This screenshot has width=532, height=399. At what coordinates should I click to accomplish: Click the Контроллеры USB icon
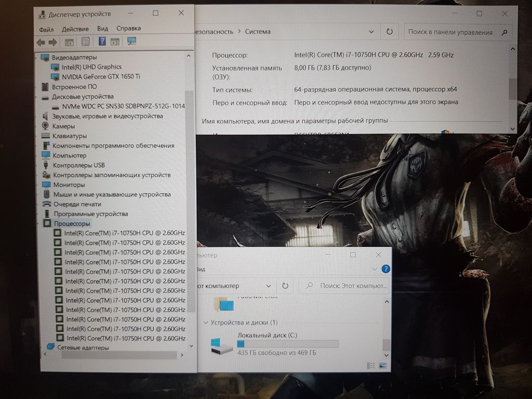(x=46, y=165)
